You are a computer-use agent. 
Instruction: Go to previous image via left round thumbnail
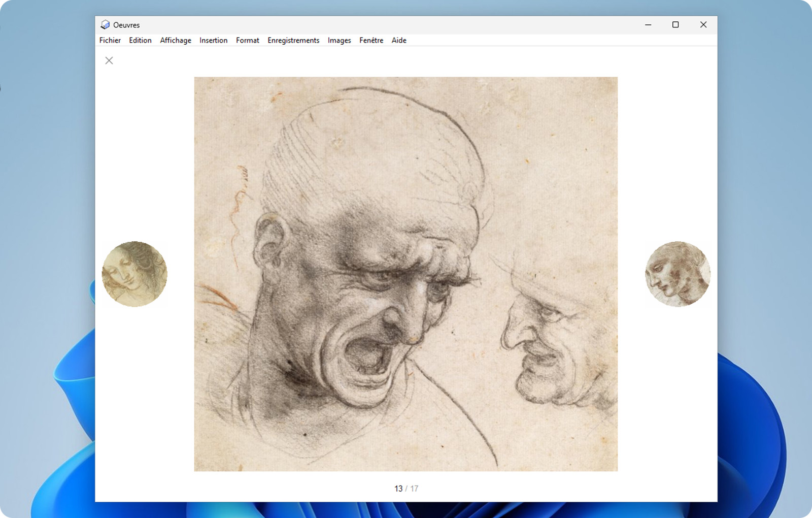[134, 274]
